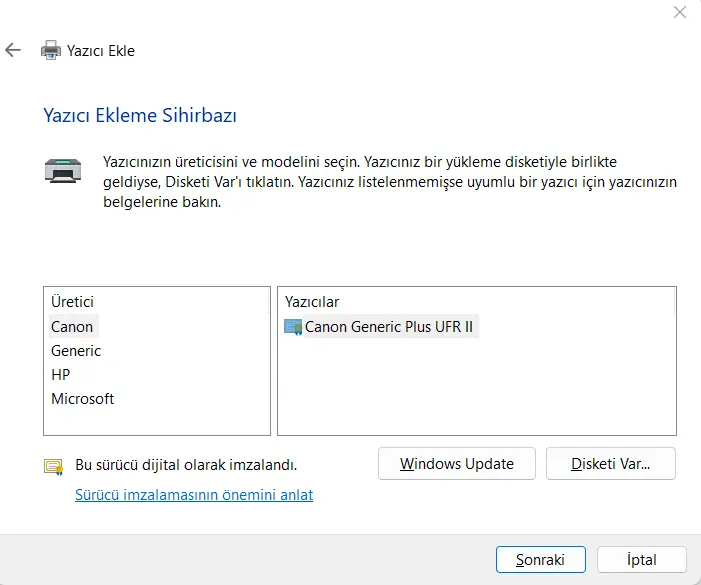Click the Yazıcı Ekleme Sihirbazı heading
The width and height of the screenshot is (701, 585).
click(140, 115)
